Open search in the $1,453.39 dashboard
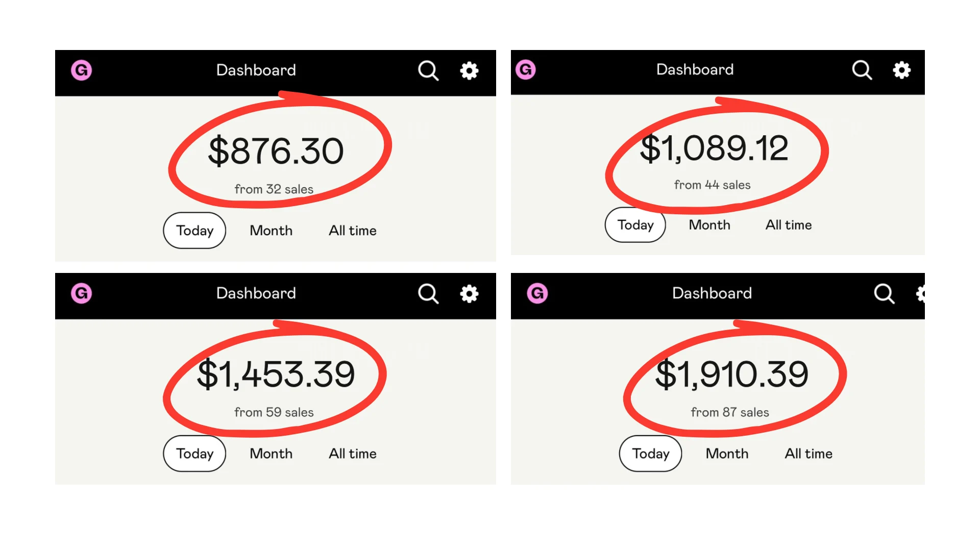 (x=428, y=294)
